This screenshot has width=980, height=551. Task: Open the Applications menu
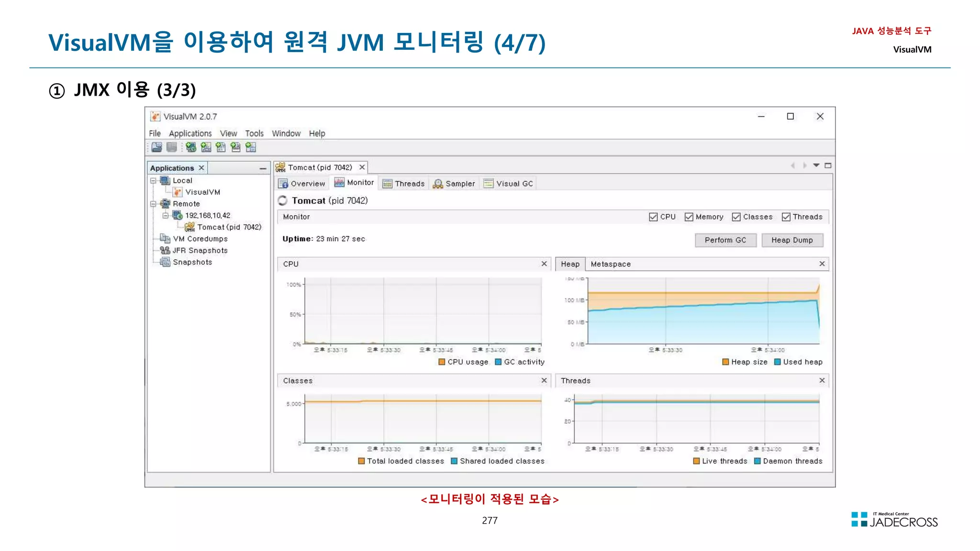click(190, 133)
